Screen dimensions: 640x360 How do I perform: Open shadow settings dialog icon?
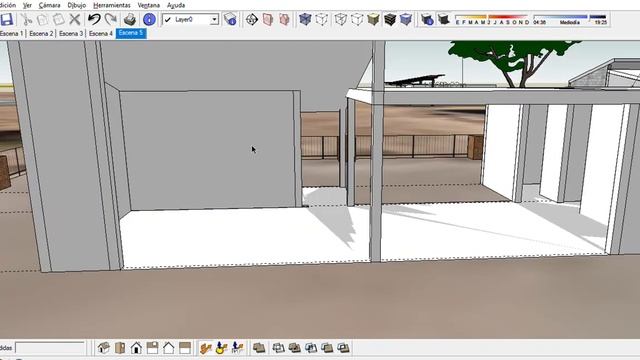pos(427,19)
